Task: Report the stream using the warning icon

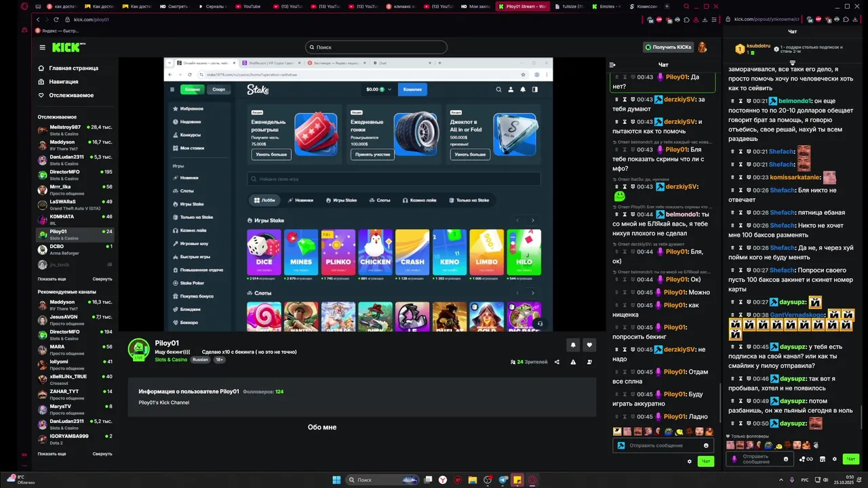Action: click(573, 362)
